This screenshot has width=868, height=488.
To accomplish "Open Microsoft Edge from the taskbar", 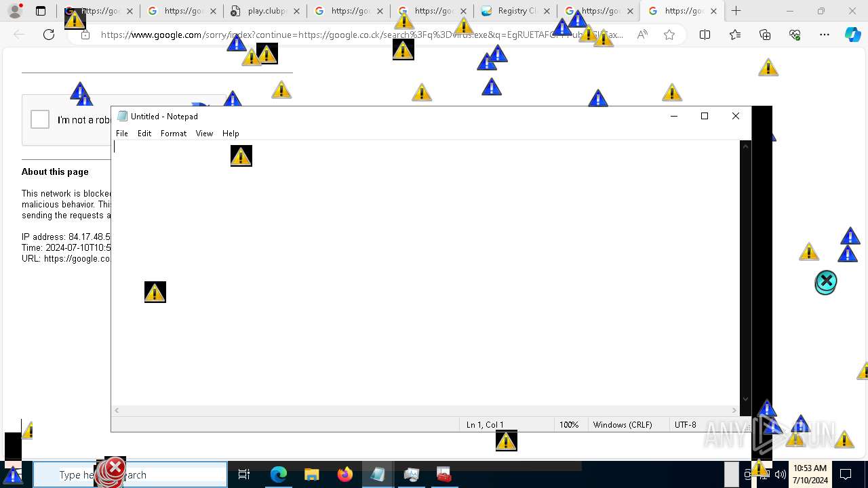I will [x=279, y=474].
